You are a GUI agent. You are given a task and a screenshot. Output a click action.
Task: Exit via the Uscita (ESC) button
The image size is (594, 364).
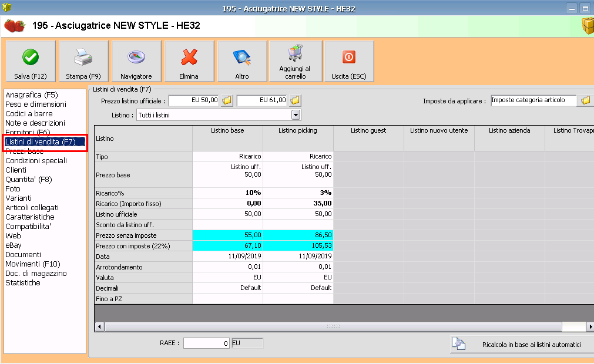pyautogui.click(x=348, y=62)
